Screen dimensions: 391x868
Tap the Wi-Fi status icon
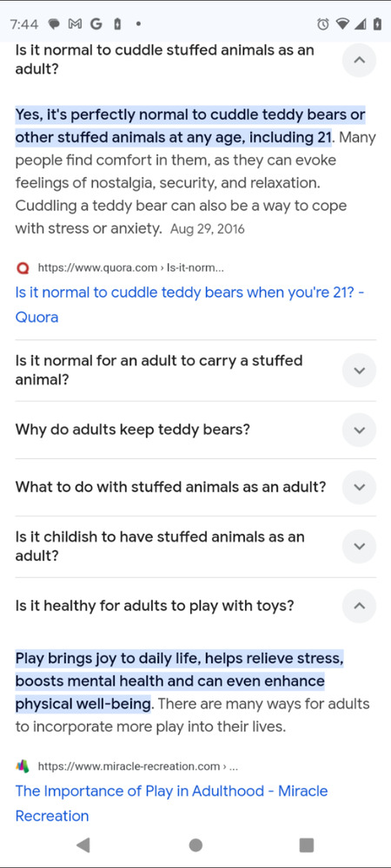(x=343, y=24)
